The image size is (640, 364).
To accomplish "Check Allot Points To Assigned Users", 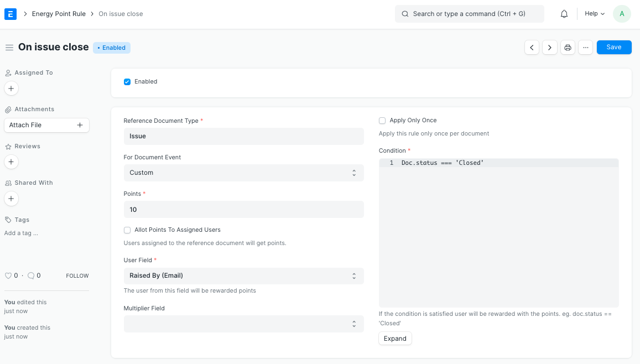I will (127, 230).
